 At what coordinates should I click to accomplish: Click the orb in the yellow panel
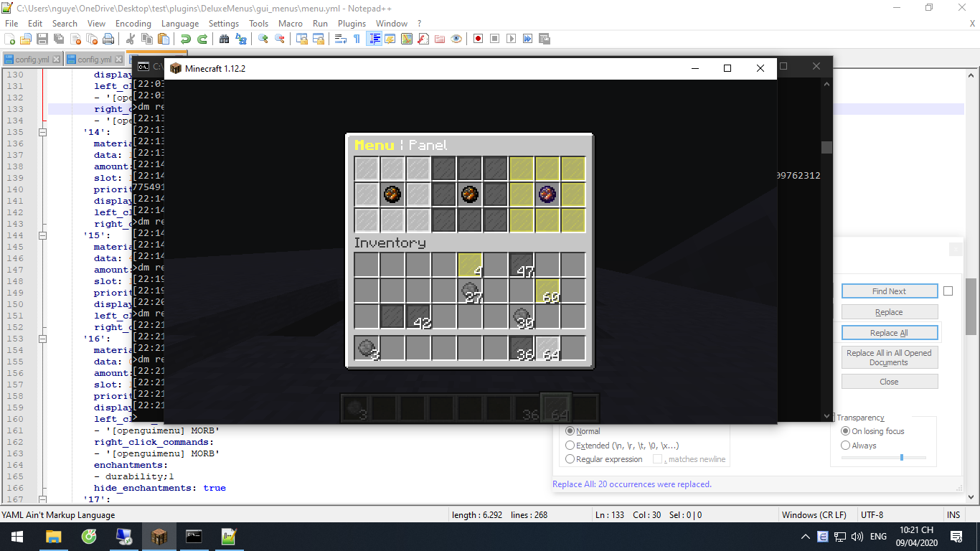[x=547, y=194]
